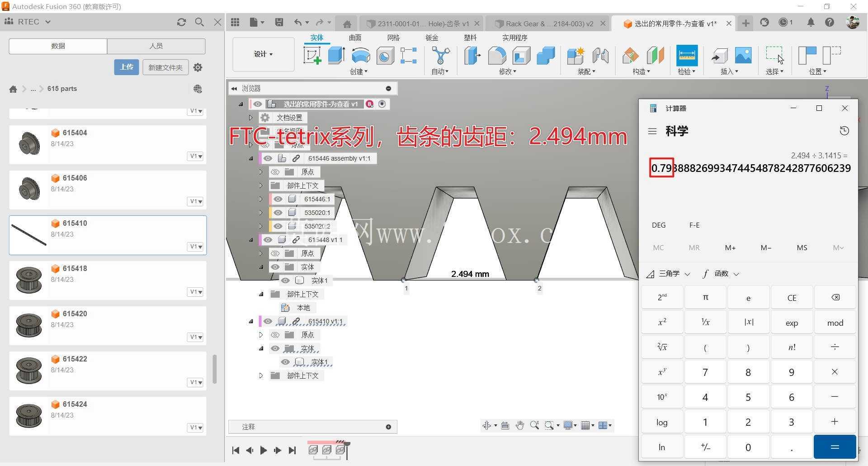Click the Redo arrow
This screenshot has width=868, height=466.
tap(320, 23)
